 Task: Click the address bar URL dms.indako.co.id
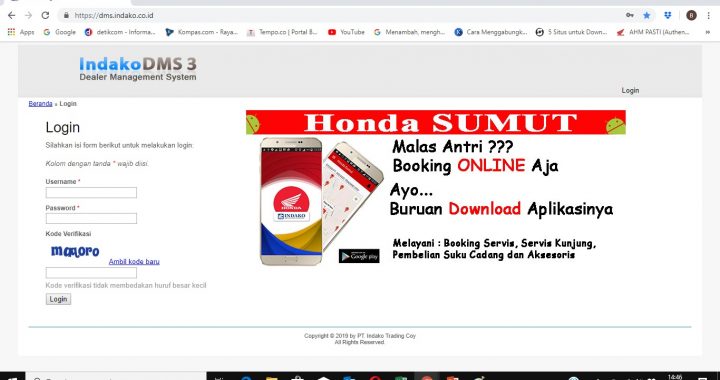click(x=114, y=16)
